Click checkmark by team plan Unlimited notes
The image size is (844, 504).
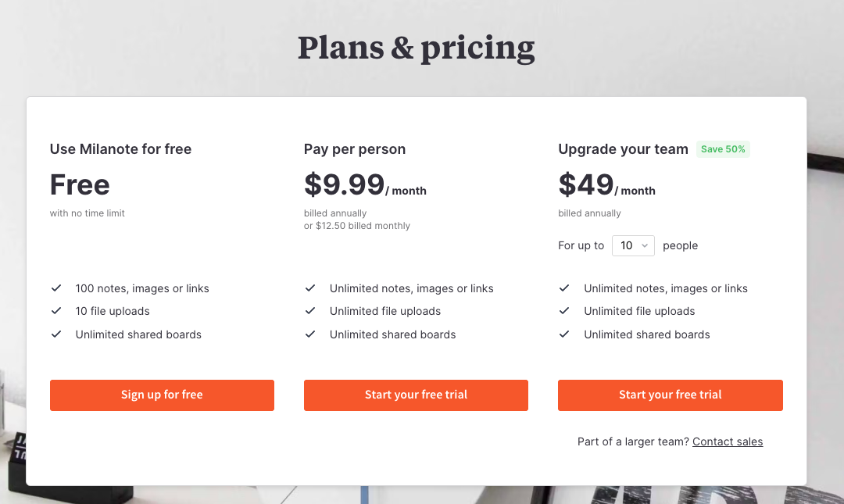pyautogui.click(x=564, y=288)
